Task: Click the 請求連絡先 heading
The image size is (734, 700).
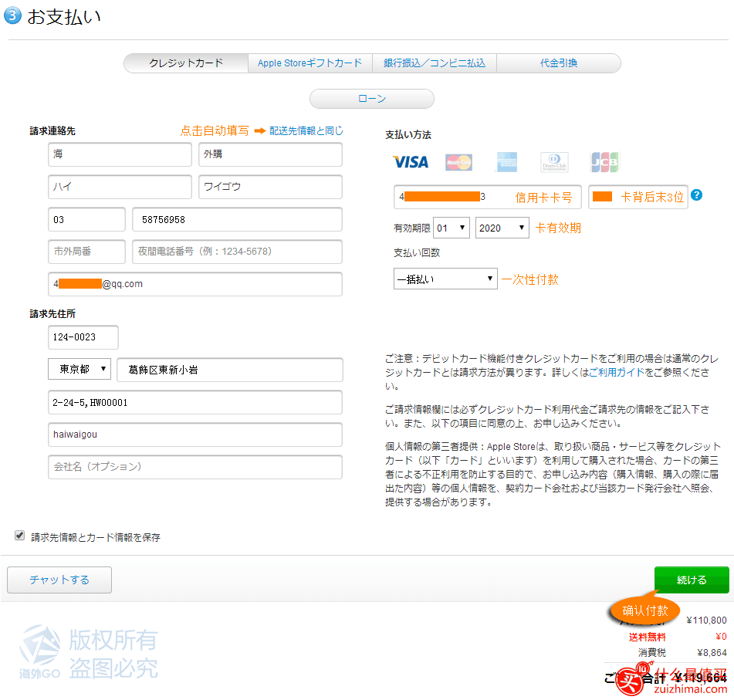Action: [52, 131]
